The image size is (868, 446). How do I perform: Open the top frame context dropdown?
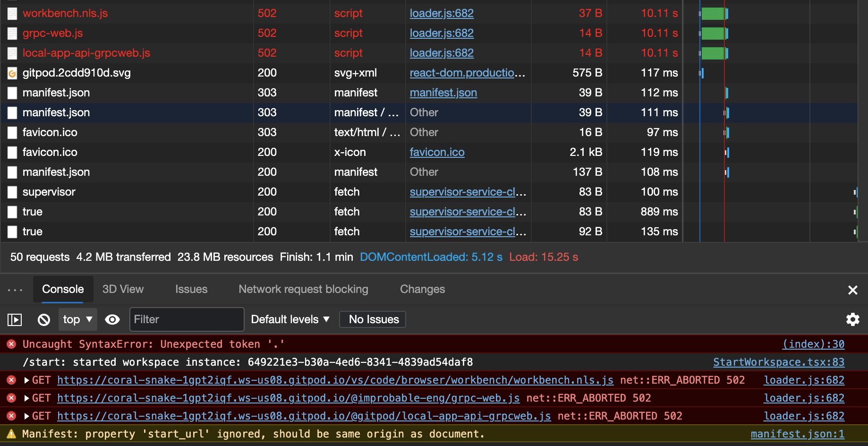[x=77, y=319]
